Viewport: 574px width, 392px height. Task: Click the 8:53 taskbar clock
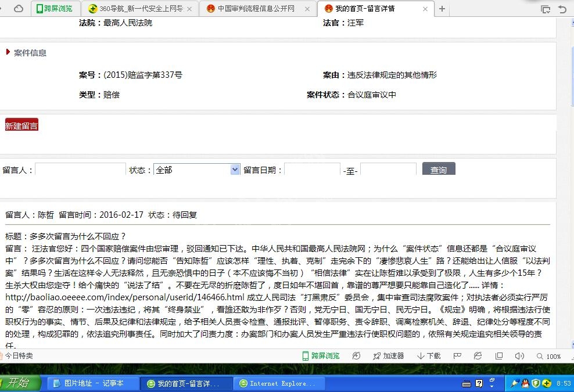click(564, 383)
